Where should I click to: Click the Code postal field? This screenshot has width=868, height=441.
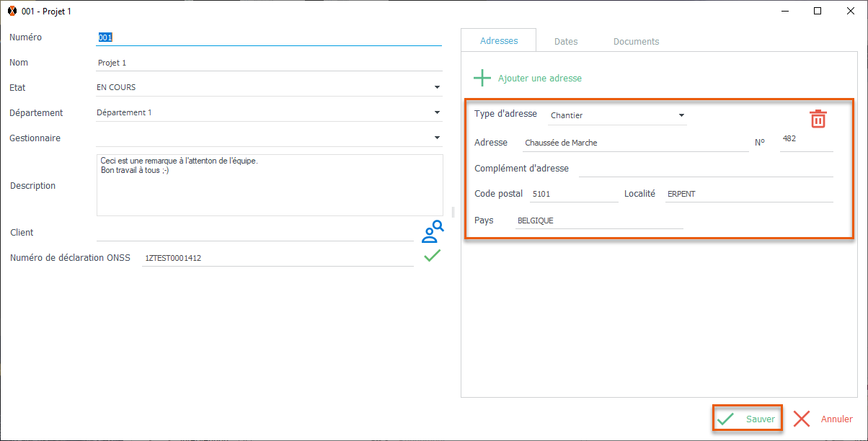point(572,195)
